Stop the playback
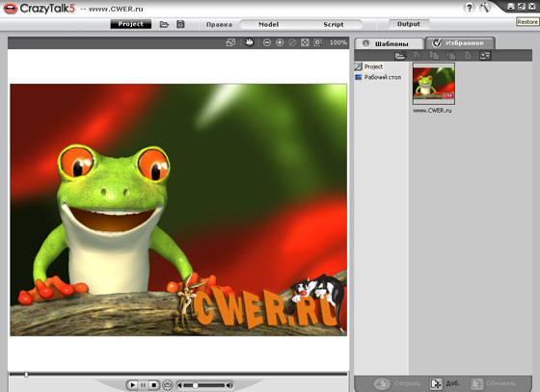The width and height of the screenshot is (540, 392). tap(154, 385)
